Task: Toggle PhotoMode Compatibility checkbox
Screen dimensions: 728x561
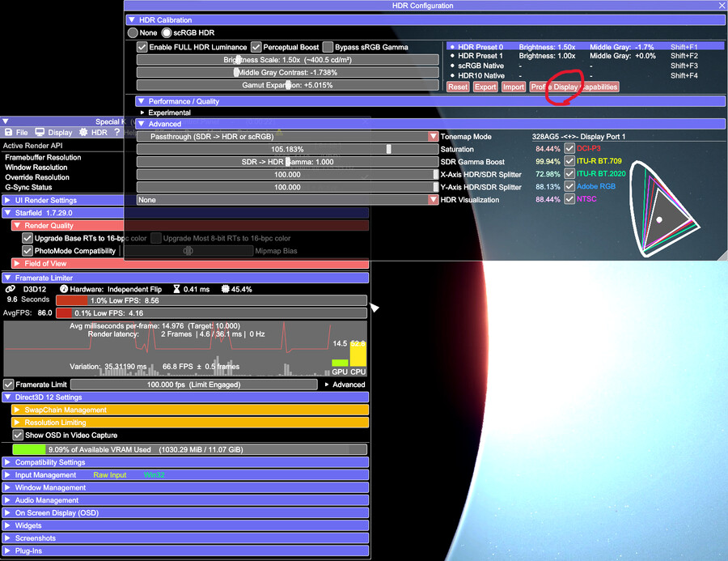Action: tap(28, 251)
